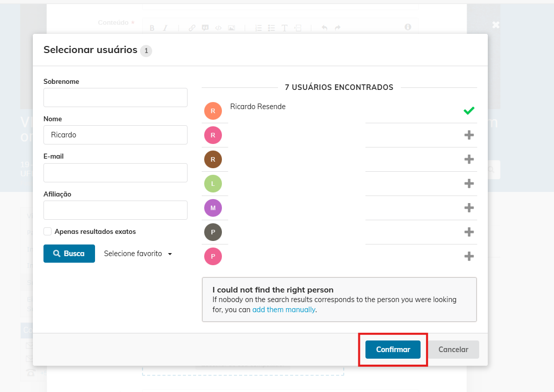554x392 pixels.
Task: Enable the 'Apenas resultados exatos' checkbox
Action: 48,231
